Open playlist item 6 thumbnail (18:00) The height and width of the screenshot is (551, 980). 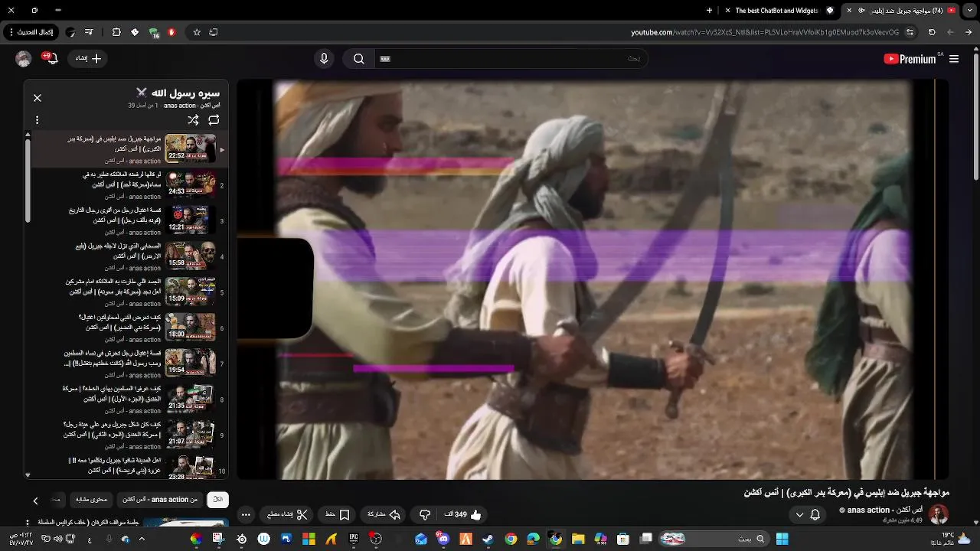click(x=191, y=327)
